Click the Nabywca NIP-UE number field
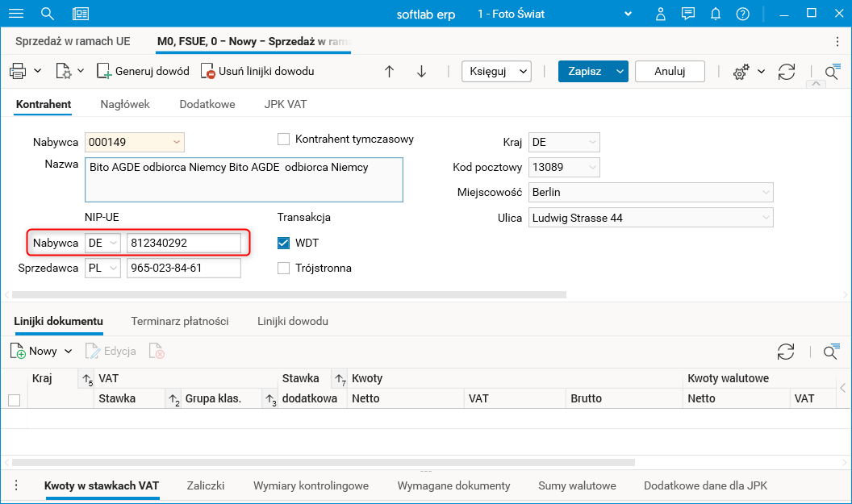Viewport: 852px width, 504px height. pos(183,243)
